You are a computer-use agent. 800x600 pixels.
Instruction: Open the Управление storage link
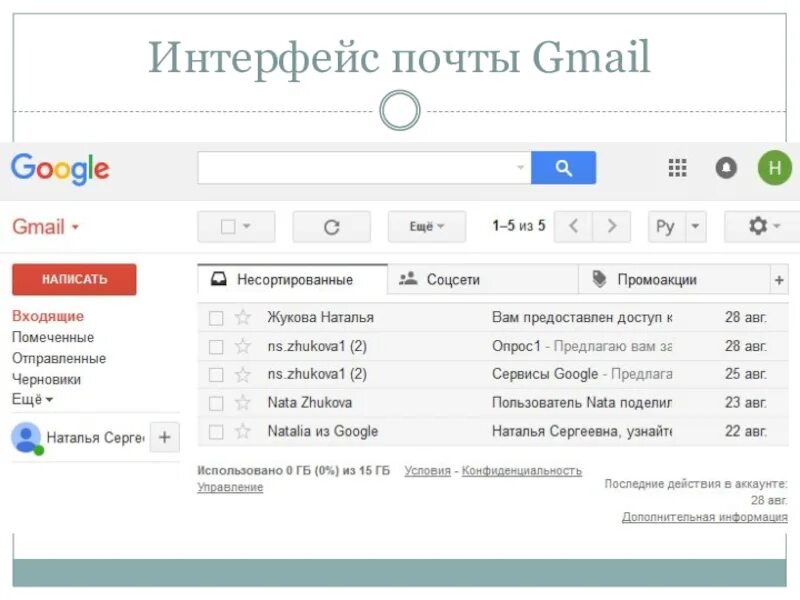pos(230,487)
